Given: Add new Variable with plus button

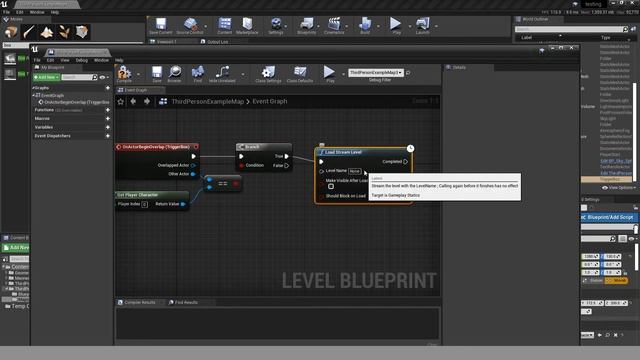Looking at the screenshot, I should pos(108,127).
